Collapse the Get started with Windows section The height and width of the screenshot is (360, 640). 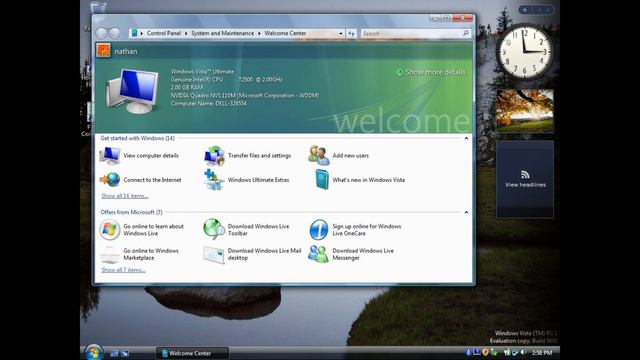[466, 138]
